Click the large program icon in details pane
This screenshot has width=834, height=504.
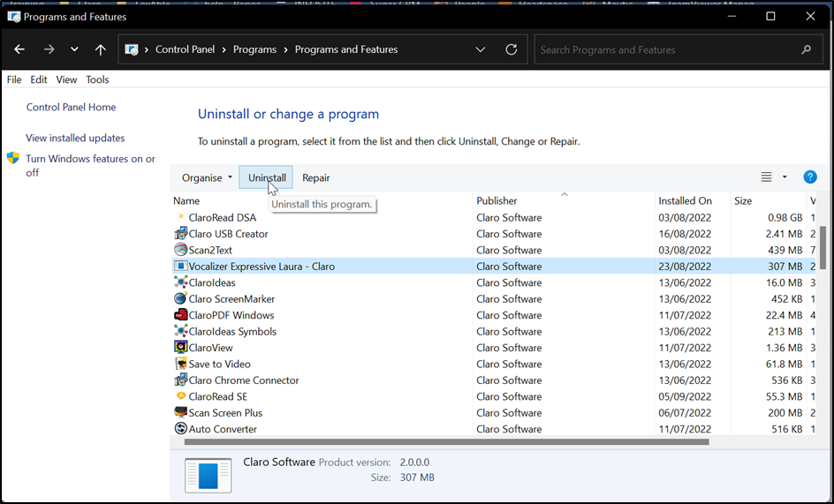208,475
